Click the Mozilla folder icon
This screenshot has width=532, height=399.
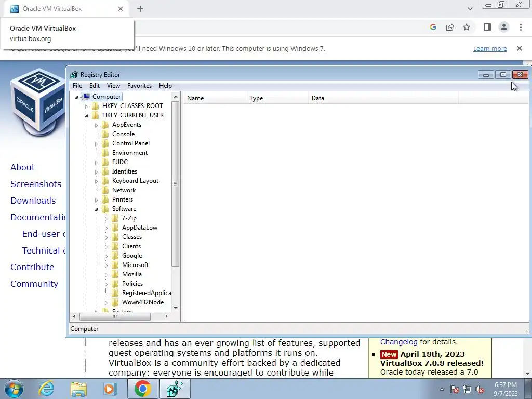[x=115, y=274]
